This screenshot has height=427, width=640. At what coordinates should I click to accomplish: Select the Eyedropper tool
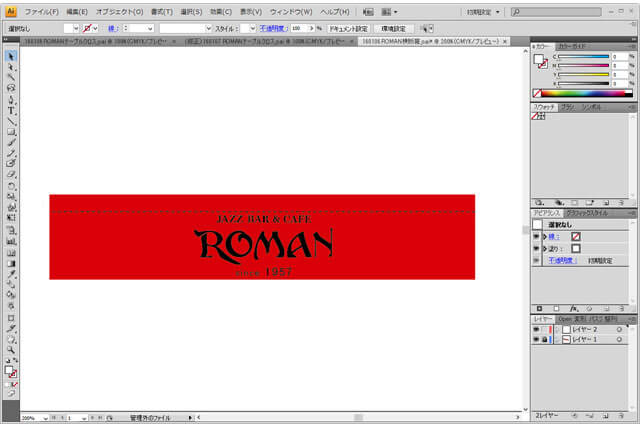pyautogui.click(x=11, y=274)
